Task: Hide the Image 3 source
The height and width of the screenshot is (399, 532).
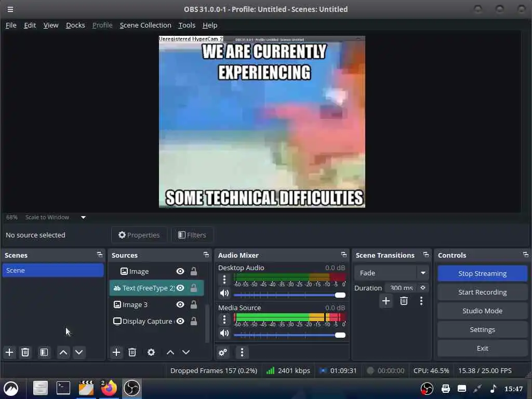Action: (180, 304)
